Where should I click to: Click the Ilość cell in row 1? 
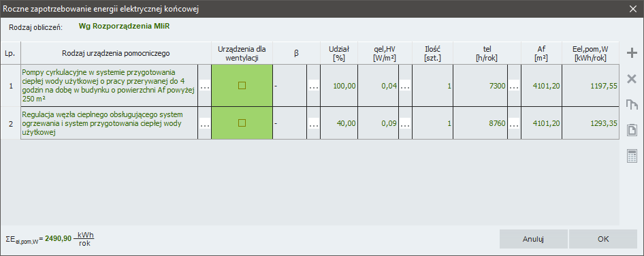click(x=433, y=86)
